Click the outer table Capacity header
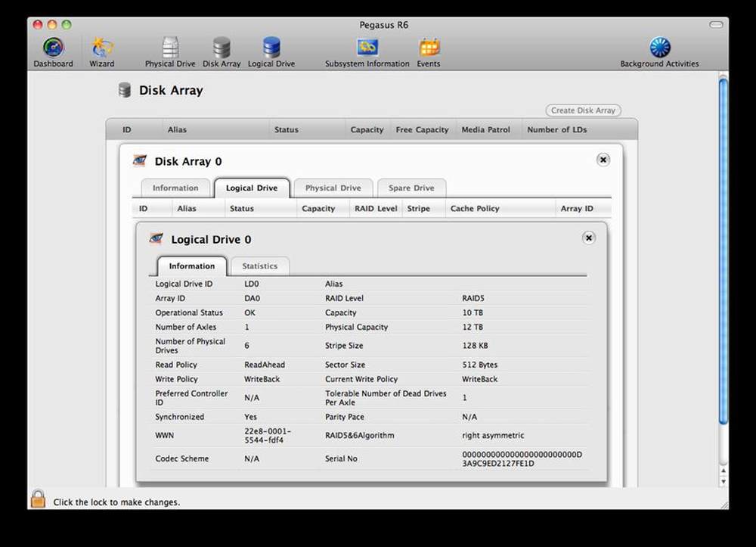Image resolution: width=756 pixels, height=547 pixels. click(x=367, y=130)
